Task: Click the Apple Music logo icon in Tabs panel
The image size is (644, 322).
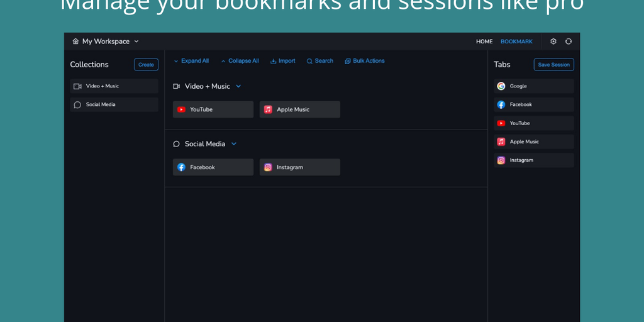Action: point(501,142)
